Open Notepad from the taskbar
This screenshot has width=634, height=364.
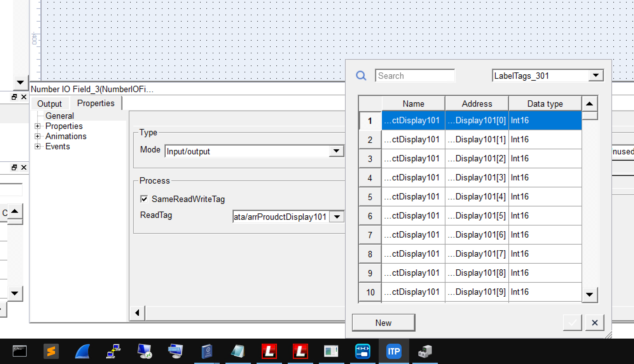238,351
